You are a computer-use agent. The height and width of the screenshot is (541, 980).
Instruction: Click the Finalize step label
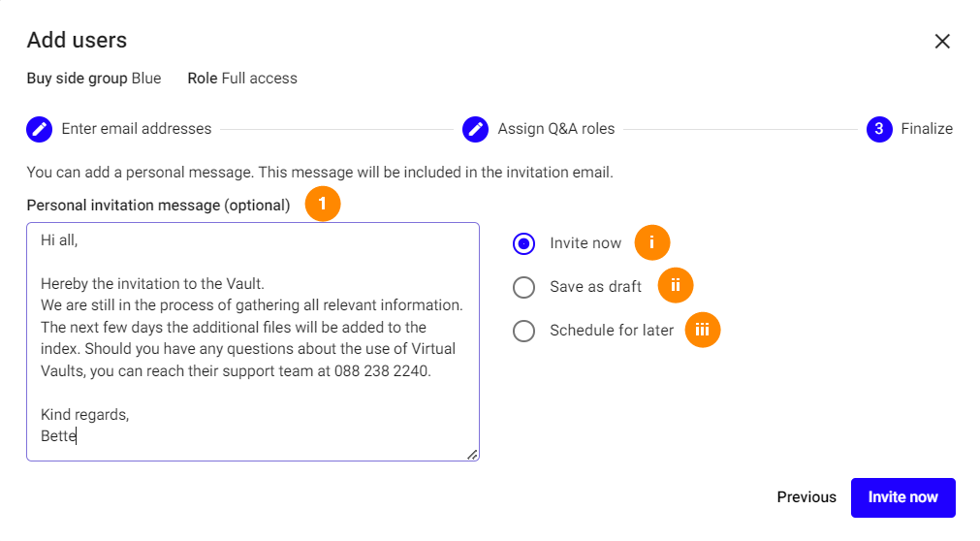click(x=926, y=129)
